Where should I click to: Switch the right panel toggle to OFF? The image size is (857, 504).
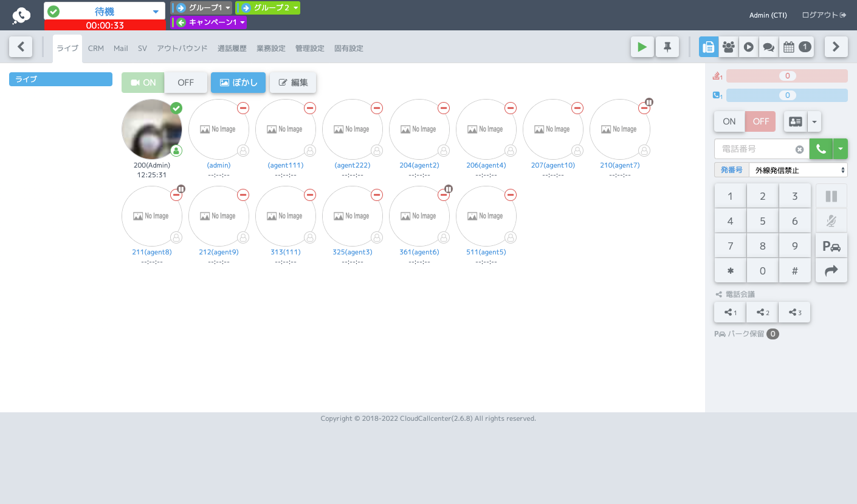coord(760,121)
